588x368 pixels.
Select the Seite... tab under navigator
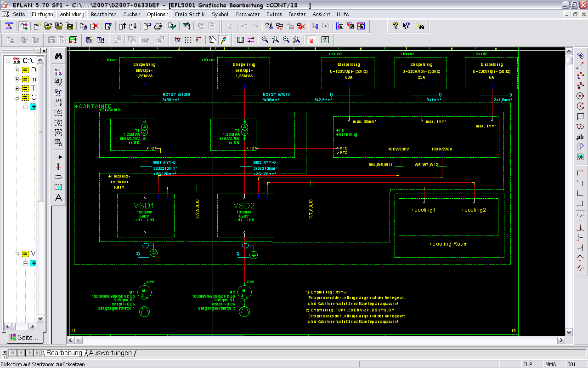point(24,338)
